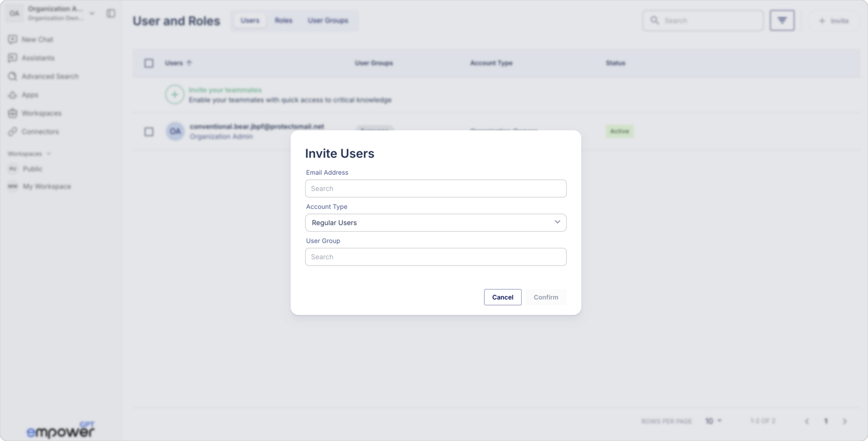Switch to the Roles tab
Image resolution: width=868 pixels, height=441 pixels.
[x=283, y=20]
